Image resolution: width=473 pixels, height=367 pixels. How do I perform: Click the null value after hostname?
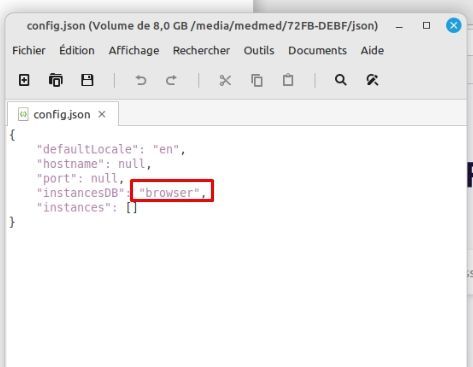point(132,164)
